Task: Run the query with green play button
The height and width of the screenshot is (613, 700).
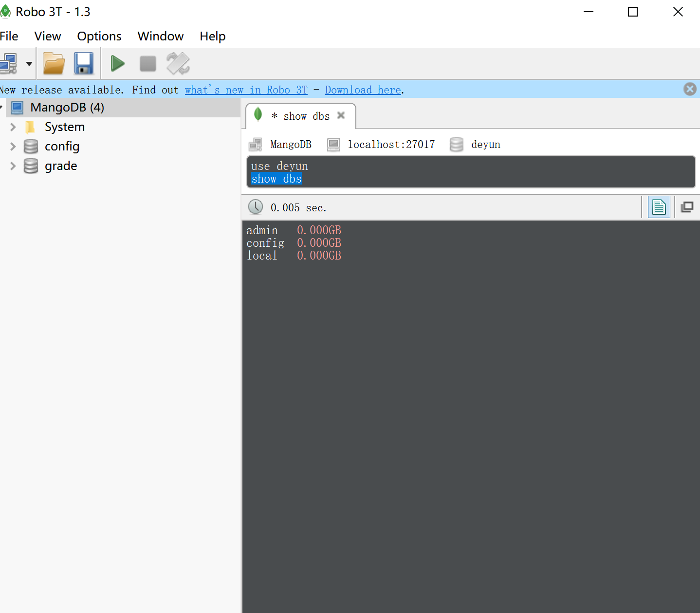Action: point(117,63)
